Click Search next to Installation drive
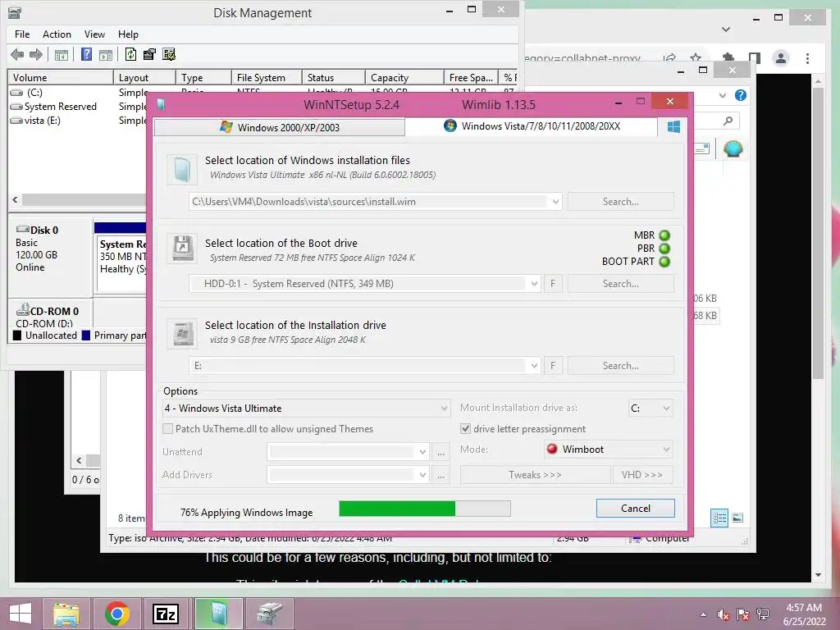The width and height of the screenshot is (840, 630). [620, 366]
